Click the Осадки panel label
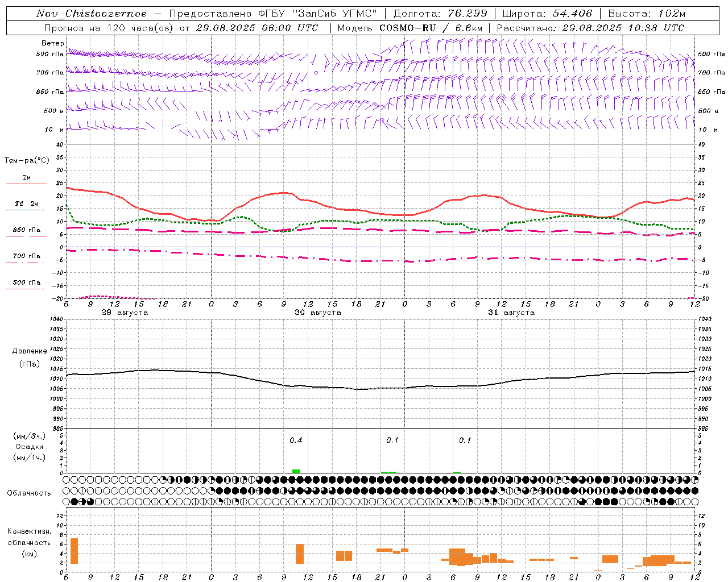The width and height of the screenshot is (728, 582). [x=30, y=447]
